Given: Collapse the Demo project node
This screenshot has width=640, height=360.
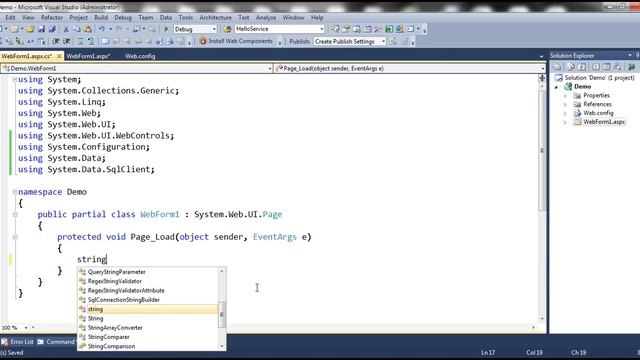Looking at the screenshot, I should (x=556, y=87).
